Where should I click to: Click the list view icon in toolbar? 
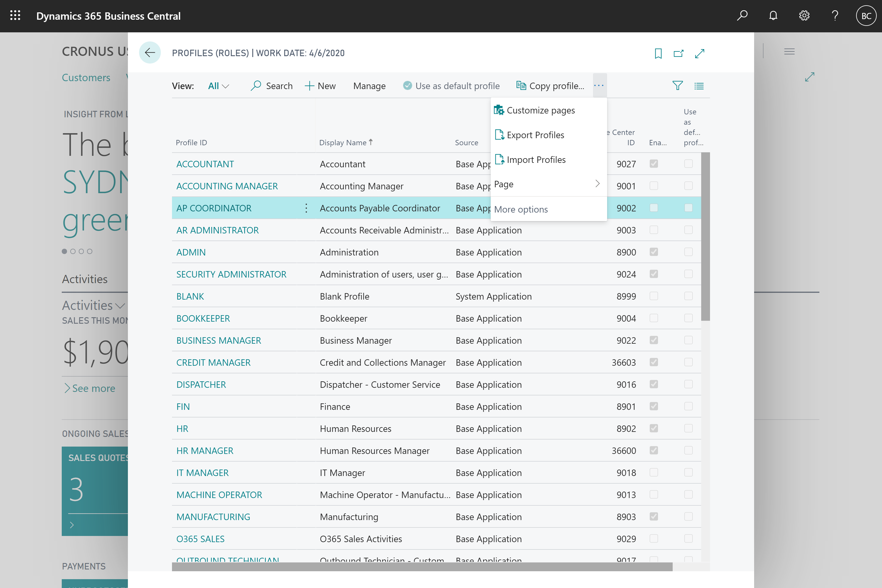(699, 85)
